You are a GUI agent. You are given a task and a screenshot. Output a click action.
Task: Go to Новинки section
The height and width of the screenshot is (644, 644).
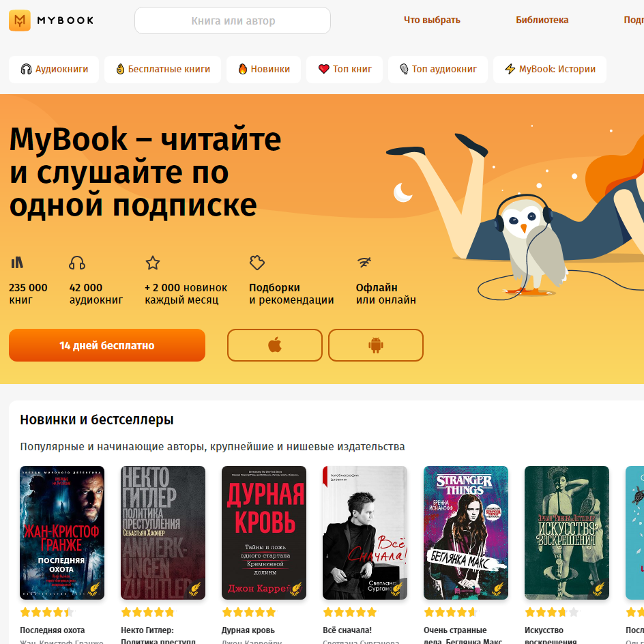click(264, 70)
